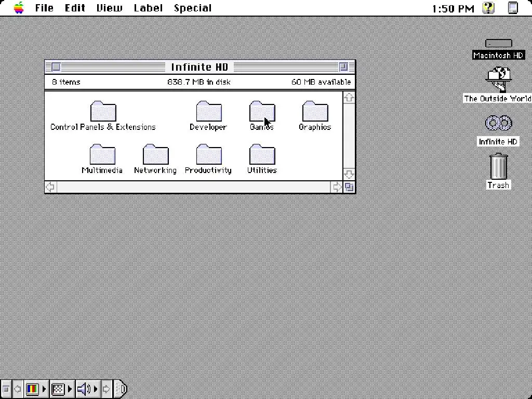Open the Help balloon menu icon

pos(488,8)
